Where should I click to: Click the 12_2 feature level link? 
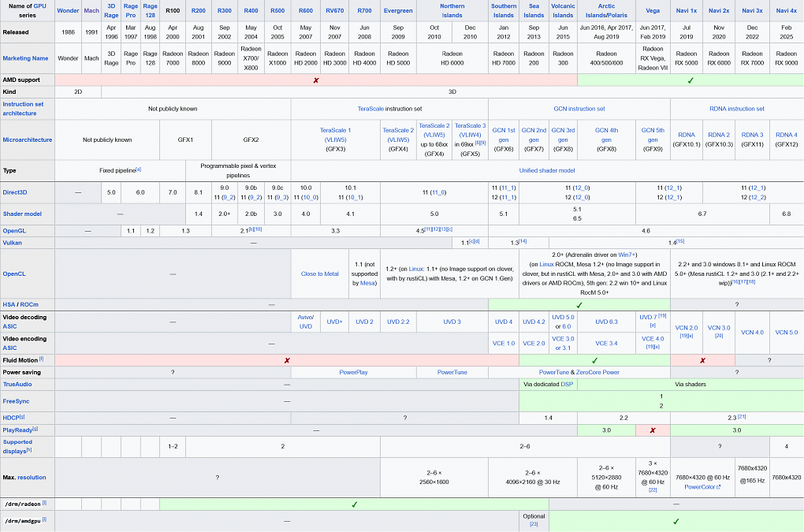click(x=757, y=197)
